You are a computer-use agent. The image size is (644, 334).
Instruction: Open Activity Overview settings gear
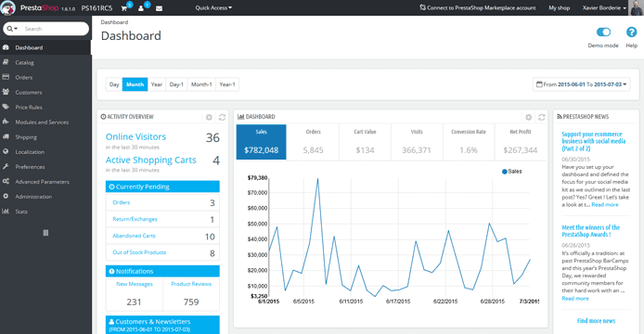click(209, 117)
